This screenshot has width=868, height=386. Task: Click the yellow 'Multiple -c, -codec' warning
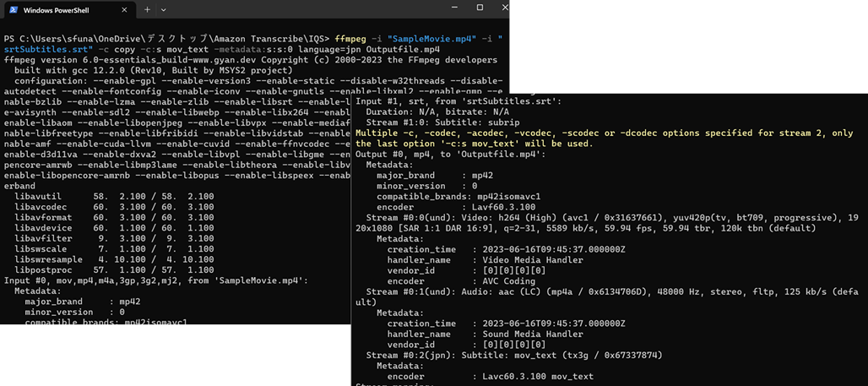click(x=604, y=139)
